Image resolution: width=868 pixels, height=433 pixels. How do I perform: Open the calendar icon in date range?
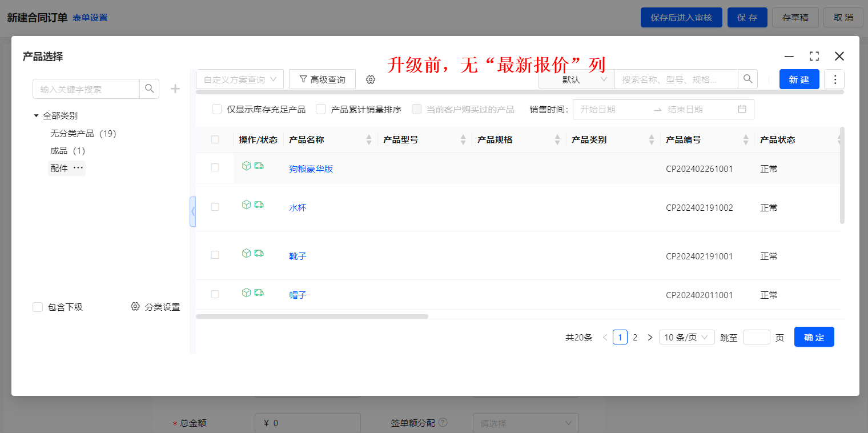point(742,109)
